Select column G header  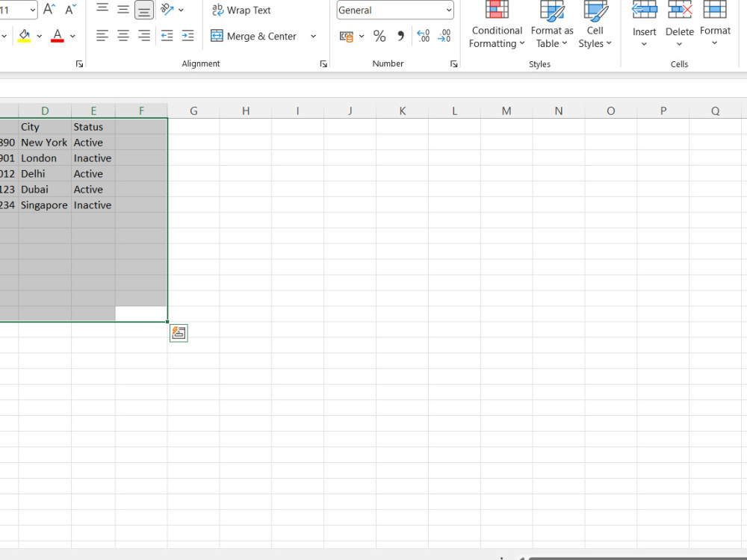[x=193, y=111]
